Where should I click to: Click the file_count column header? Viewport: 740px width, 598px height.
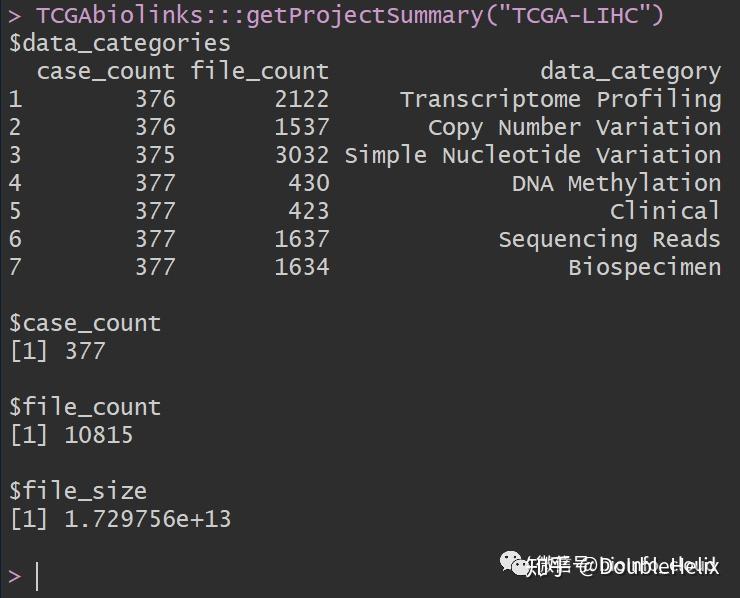(259, 71)
